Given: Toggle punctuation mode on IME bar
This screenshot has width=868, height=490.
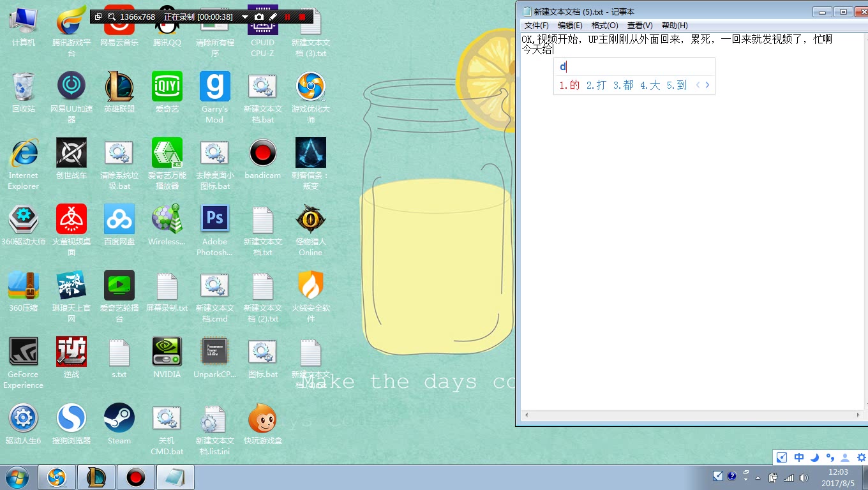Looking at the screenshot, I should click(x=830, y=457).
